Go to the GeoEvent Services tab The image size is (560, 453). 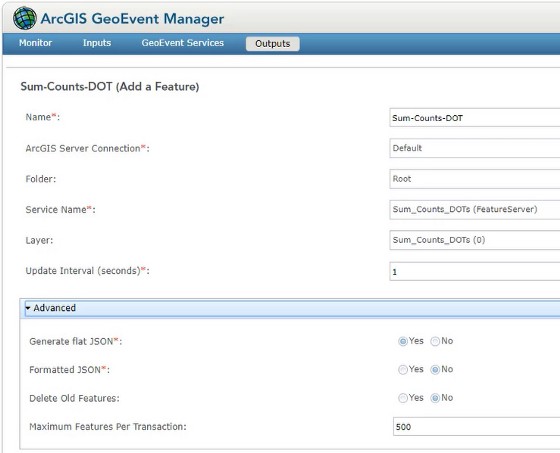[182, 43]
